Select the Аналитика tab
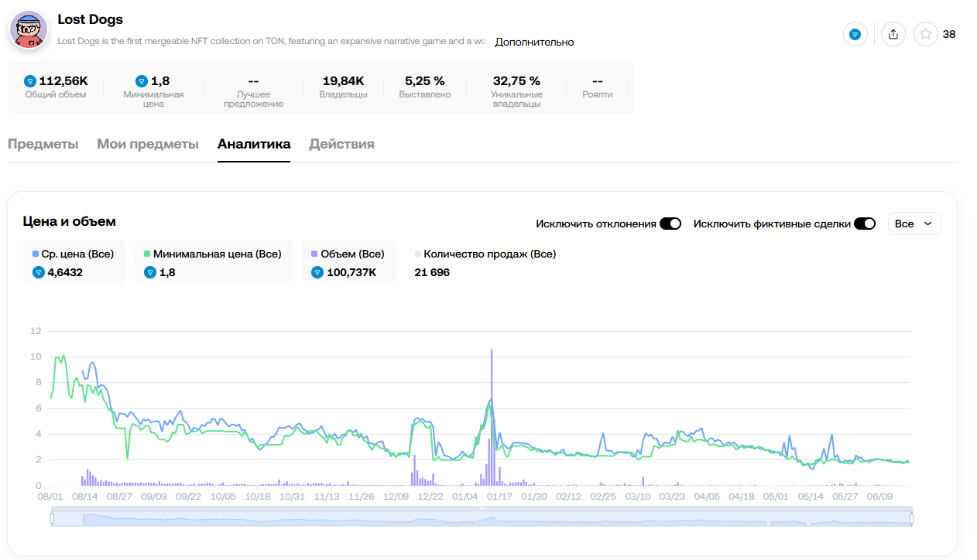The image size is (977, 560). (254, 144)
